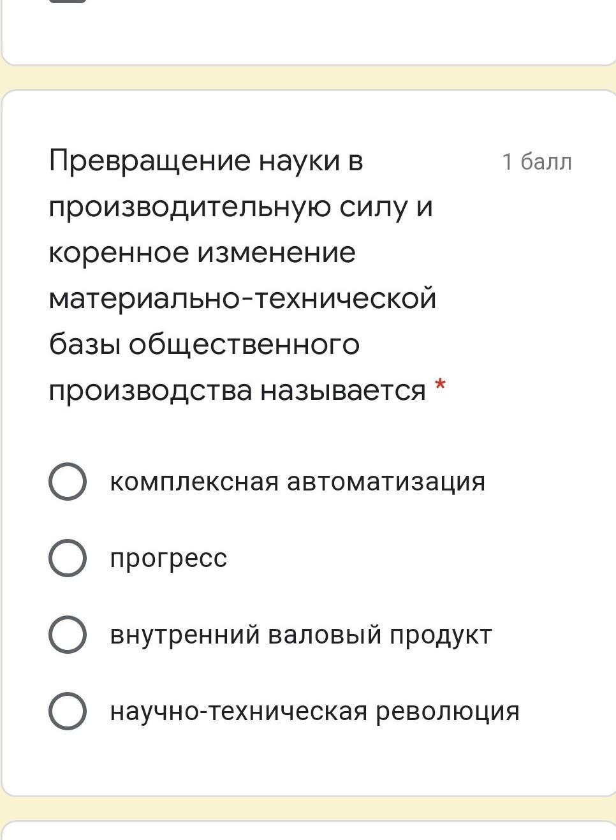Click the Превращение науки в heading line

pos(206,161)
